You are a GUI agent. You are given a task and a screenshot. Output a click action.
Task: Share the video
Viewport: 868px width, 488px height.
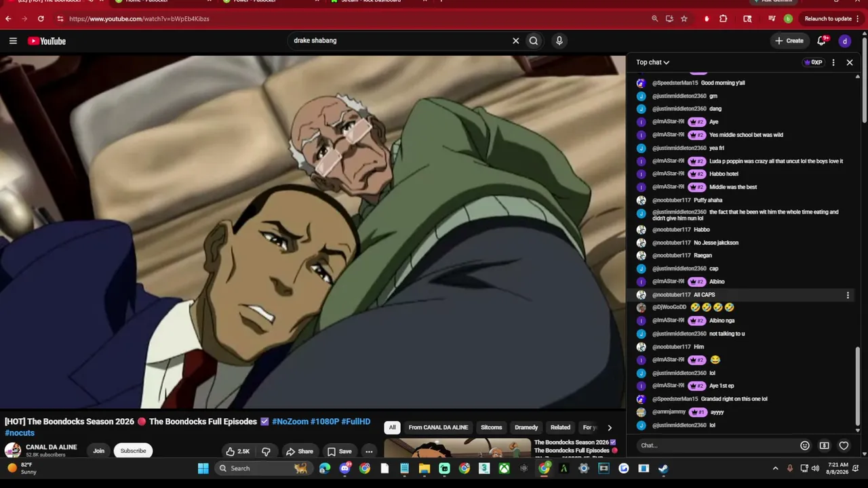[299, 451]
